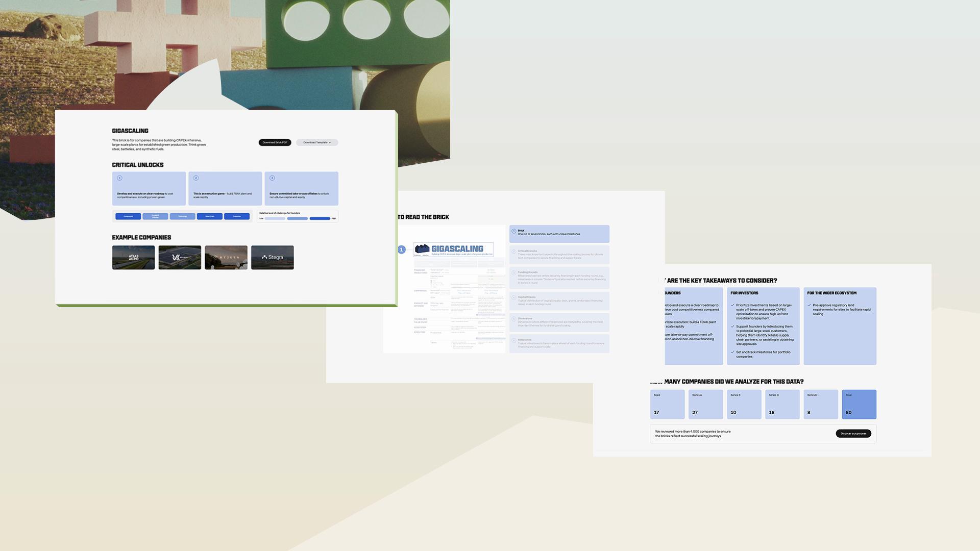
Task: Open the Hy2gen company thumbnail
Action: 226,258
